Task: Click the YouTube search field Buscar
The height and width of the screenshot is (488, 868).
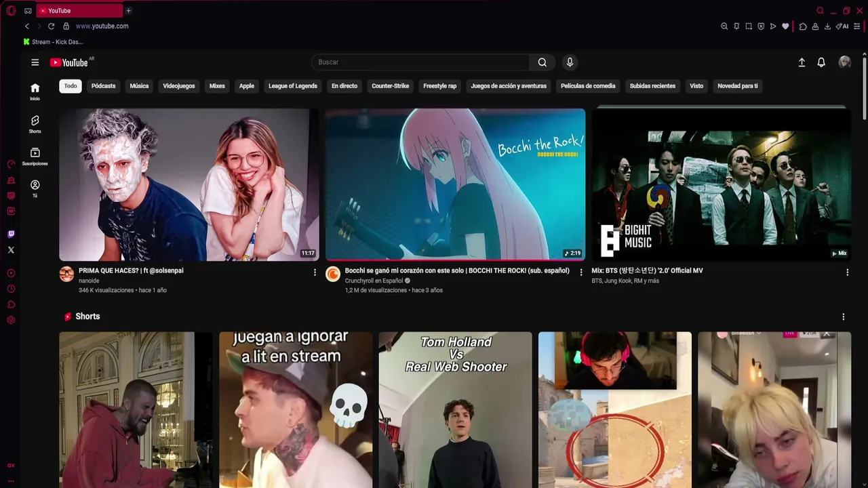Action: [x=420, y=62]
